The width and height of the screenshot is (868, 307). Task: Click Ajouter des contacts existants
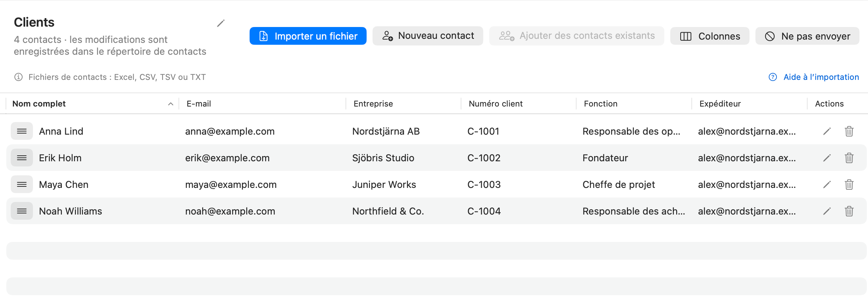577,36
